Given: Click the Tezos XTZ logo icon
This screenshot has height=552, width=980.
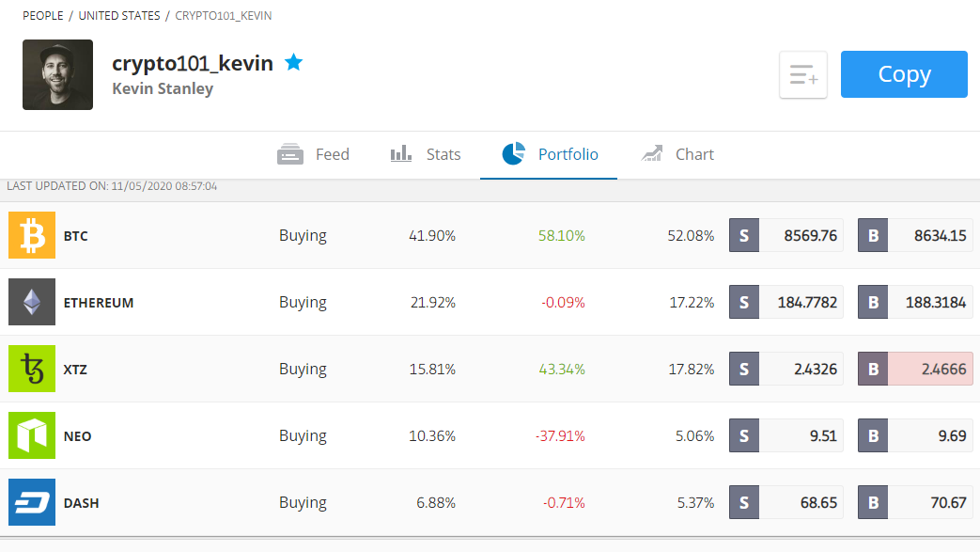Looking at the screenshot, I should tap(32, 369).
